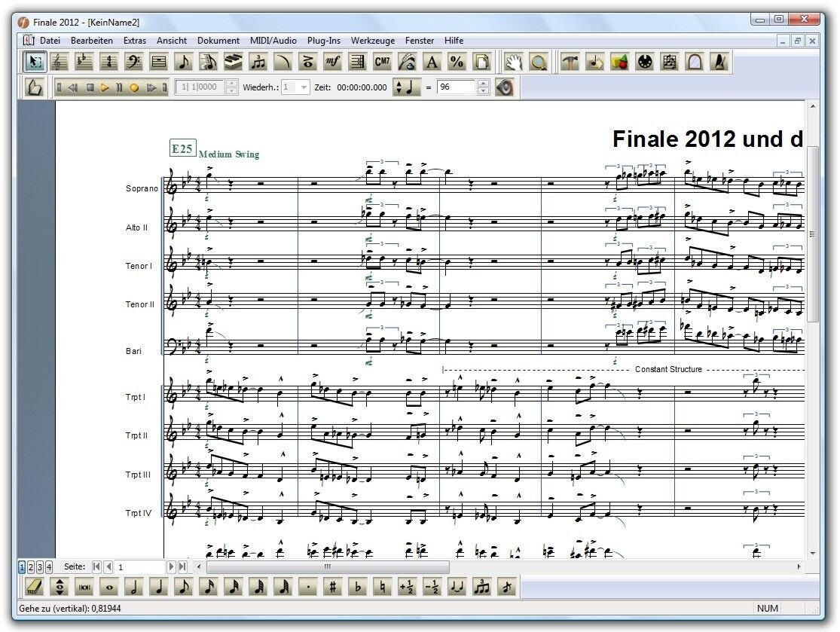
Task: Select the Page Layout tool
Action: coord(481,62)
